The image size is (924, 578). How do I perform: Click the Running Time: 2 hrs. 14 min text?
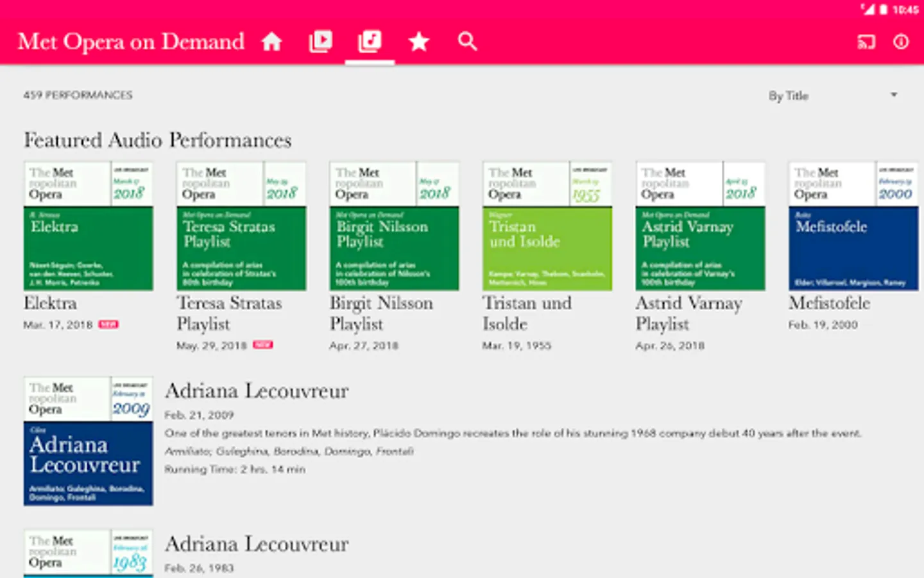point(235,469)
